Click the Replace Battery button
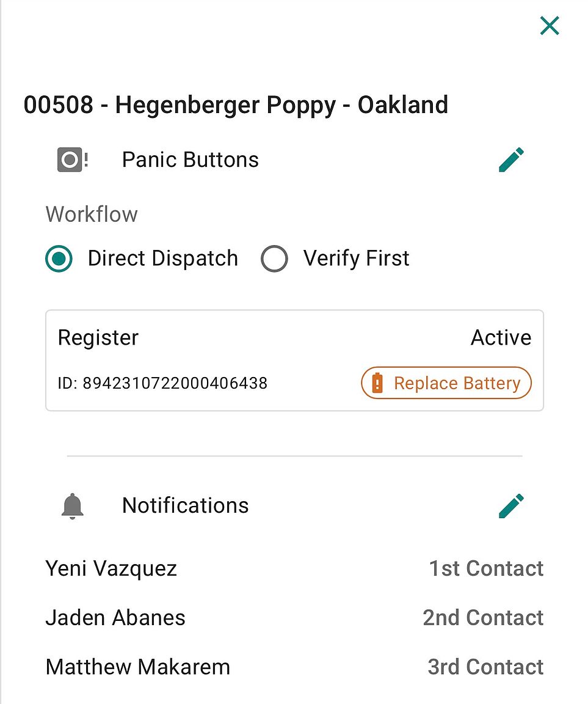 (x=446, y=383)
